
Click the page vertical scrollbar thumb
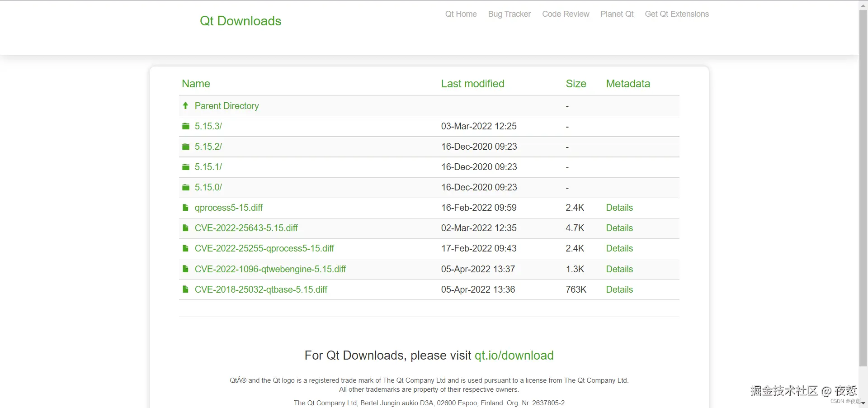(x=863, y=188)
